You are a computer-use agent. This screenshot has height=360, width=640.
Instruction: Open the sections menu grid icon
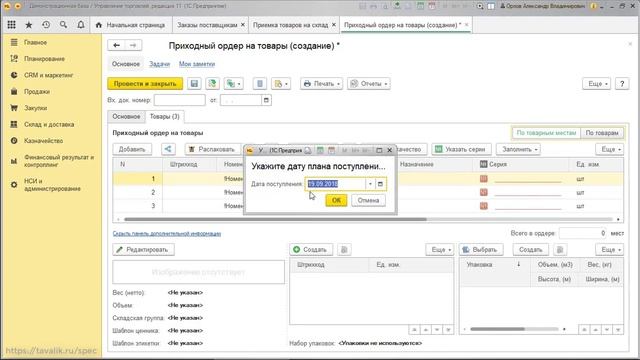click(x=11, y=25)
